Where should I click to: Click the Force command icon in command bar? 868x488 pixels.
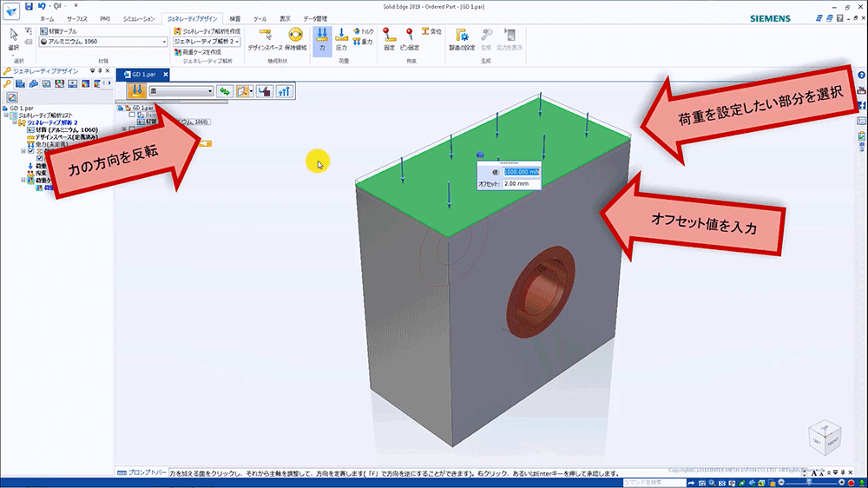(x=137, y=91)
